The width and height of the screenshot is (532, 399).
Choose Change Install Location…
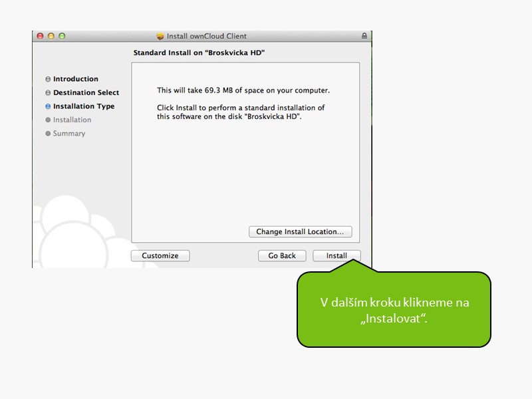click(x=300, y=232)
